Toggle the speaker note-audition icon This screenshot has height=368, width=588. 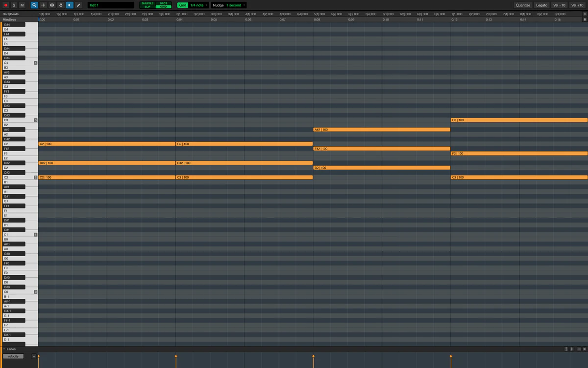(70, 5)
